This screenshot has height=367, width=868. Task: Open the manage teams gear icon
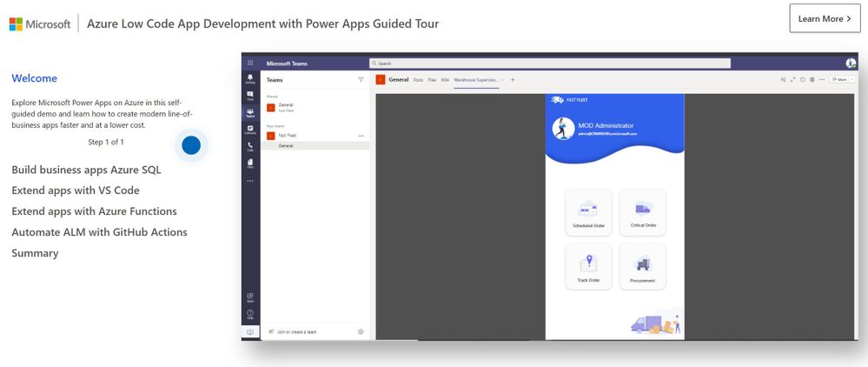click(361, 331)
